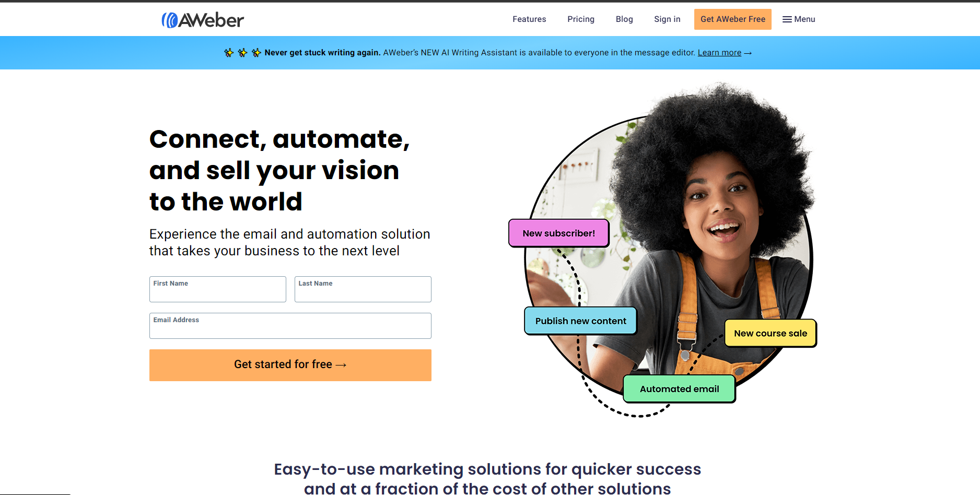980x495 pixels.
Task: Click the Get AWeber Free button
Action: (x=733, y=19)
